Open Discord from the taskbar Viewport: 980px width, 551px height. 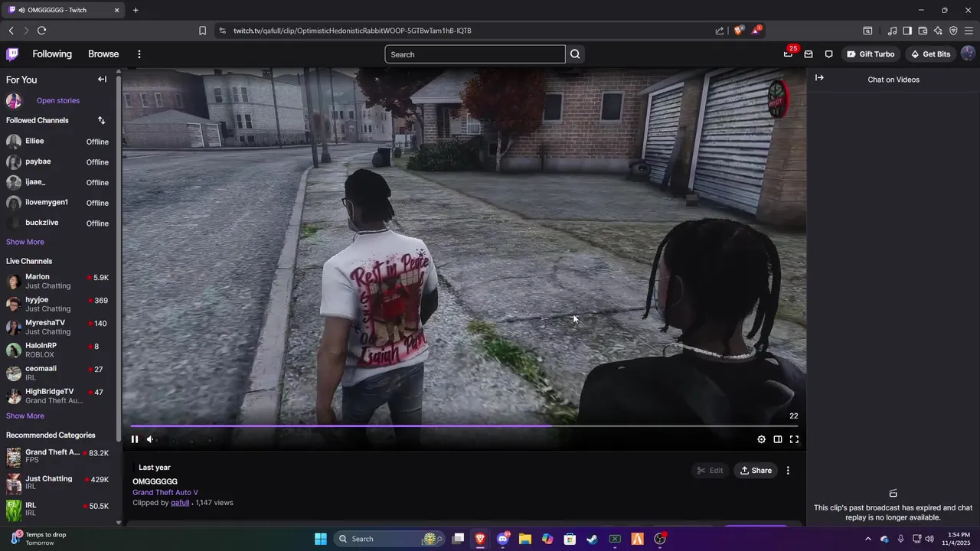point(503,539)
